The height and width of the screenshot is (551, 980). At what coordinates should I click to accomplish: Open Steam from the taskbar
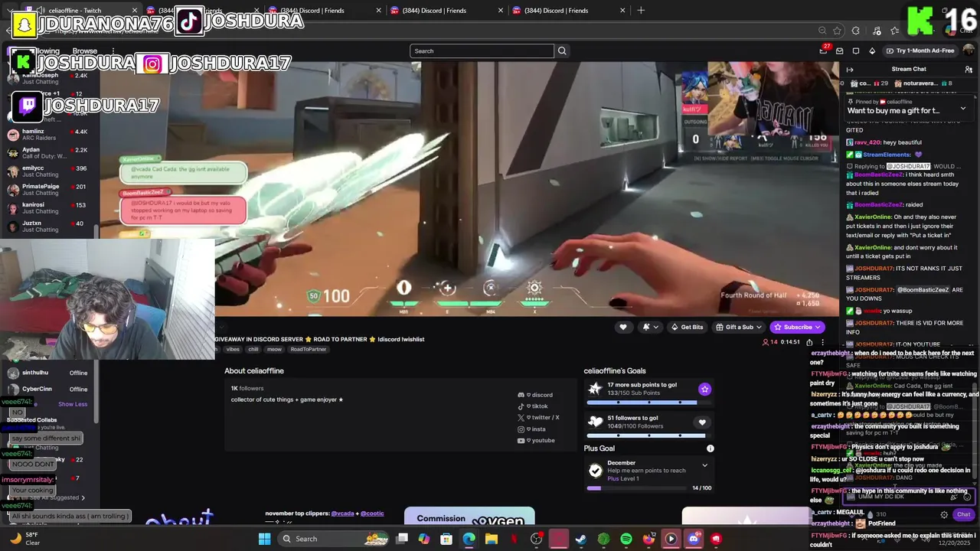point(581,539)
